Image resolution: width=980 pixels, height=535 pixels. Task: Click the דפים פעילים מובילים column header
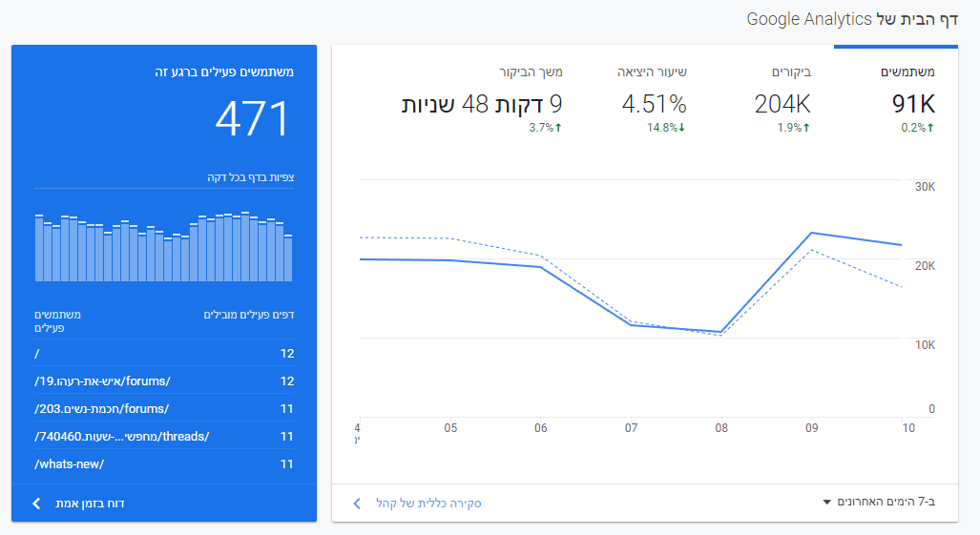click(249, 315)
